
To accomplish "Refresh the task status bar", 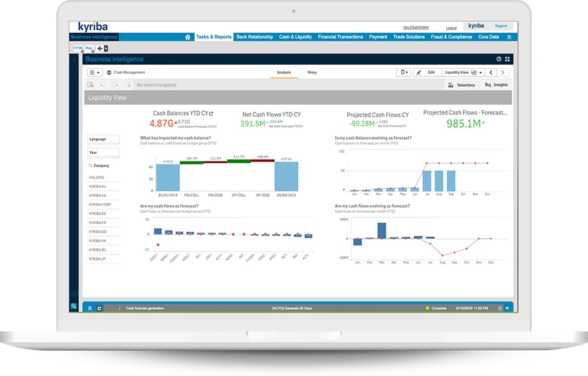I will [99, 308].
